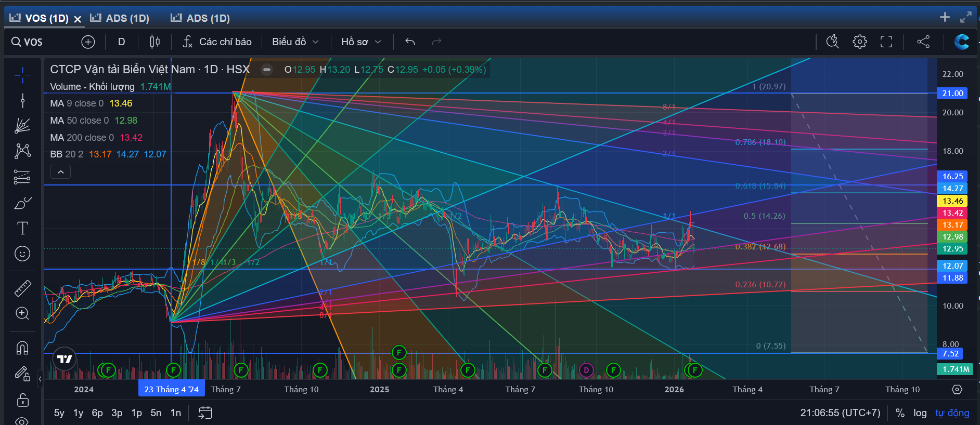Click the purple D dividend marker
This screenshot has width=980, height=425.
pos(586,370)
